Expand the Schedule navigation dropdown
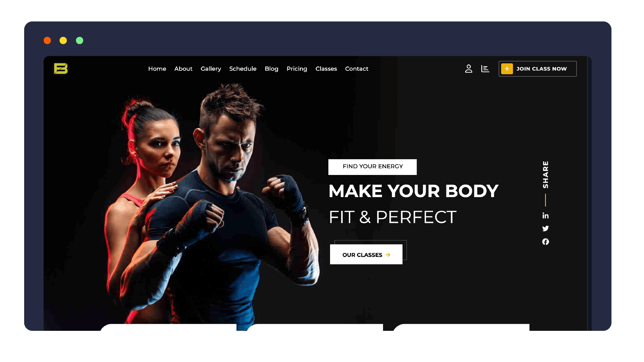 (x=243, y=68)
